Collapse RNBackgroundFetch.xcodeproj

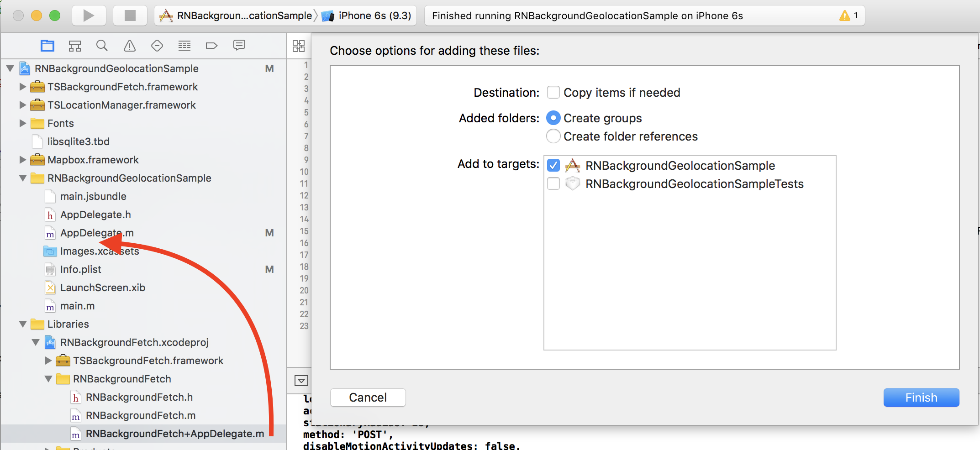(35, 342)
